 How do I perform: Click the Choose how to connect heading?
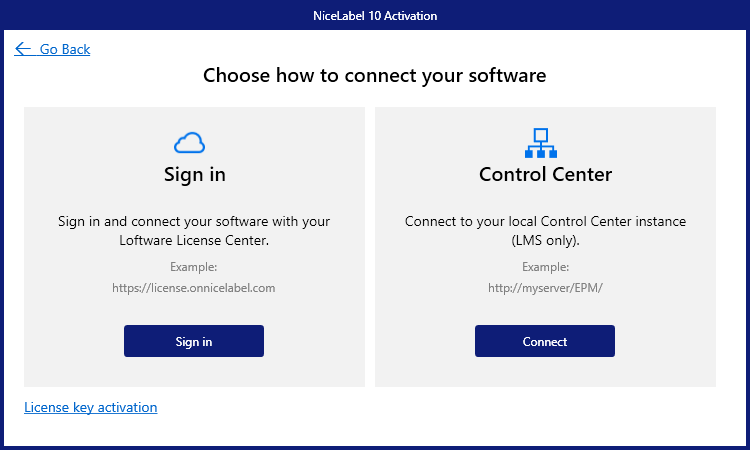[375, 76]
